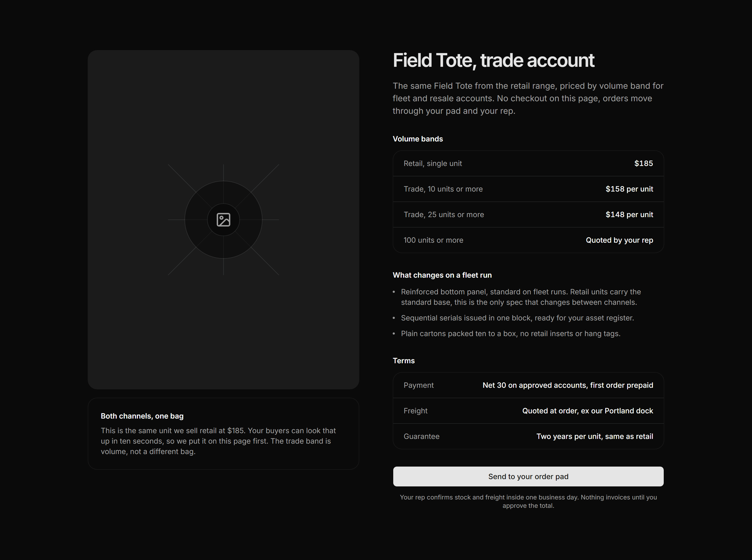Select the Retail, single unit row label
The width and height of the screenshot is (752, 560).
click(x=432, y=163)
